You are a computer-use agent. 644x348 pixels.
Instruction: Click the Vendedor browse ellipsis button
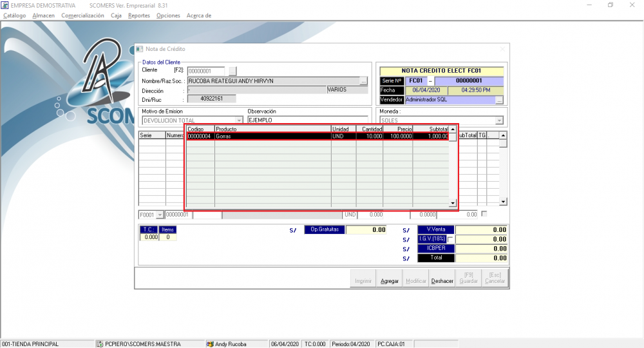(499, 100)
